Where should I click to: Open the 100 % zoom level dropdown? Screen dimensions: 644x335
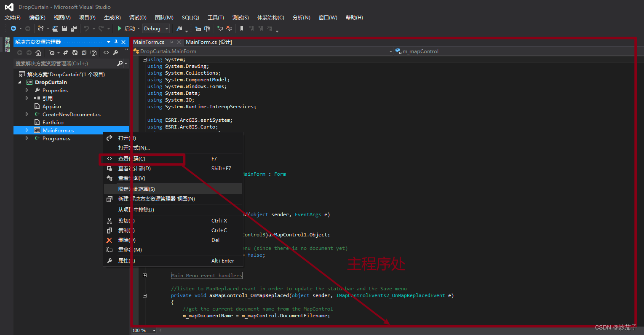coord(154,331)
